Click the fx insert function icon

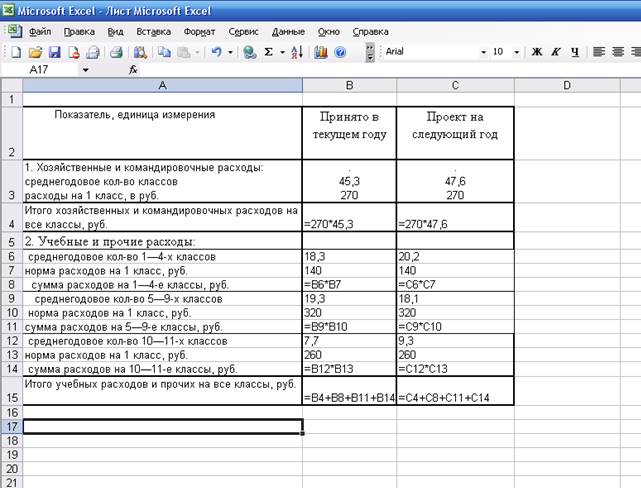pos(133,70)
